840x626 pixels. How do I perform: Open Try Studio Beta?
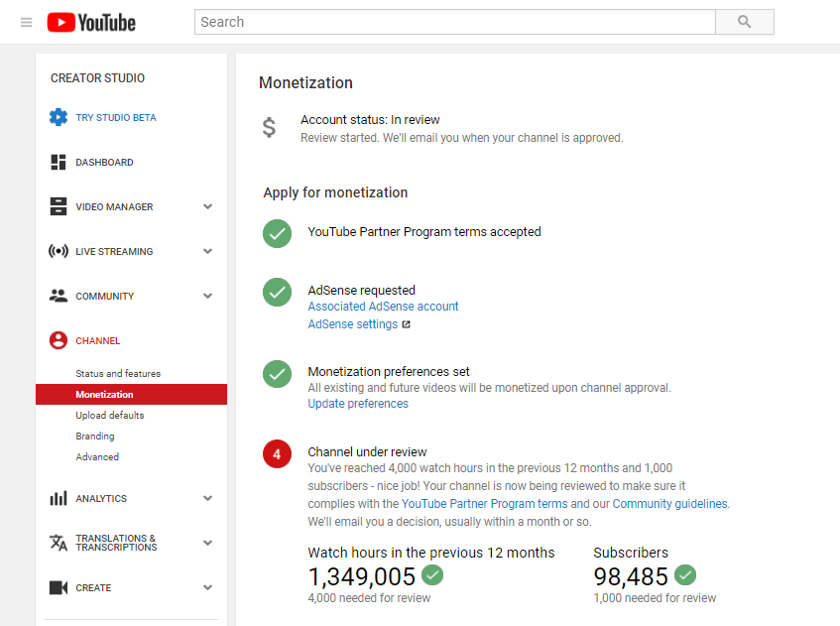(116, 117)
